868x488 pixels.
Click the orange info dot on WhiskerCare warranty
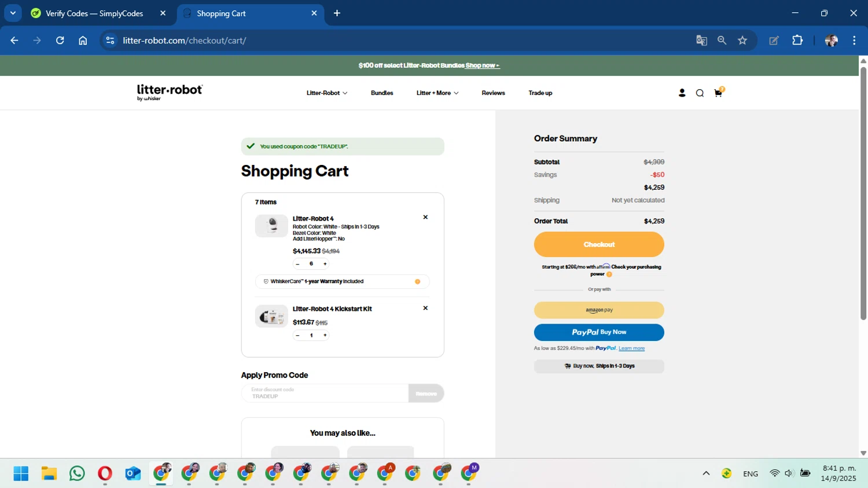(x=417, y=281)
